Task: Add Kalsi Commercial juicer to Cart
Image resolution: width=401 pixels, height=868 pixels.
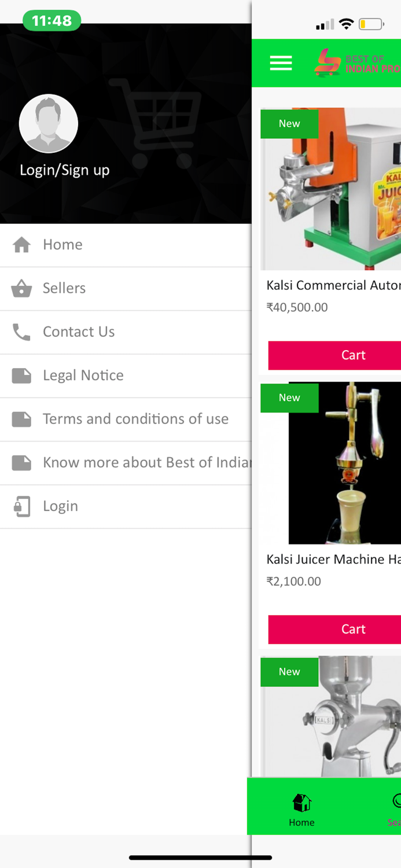Action: tap(334, 355)
